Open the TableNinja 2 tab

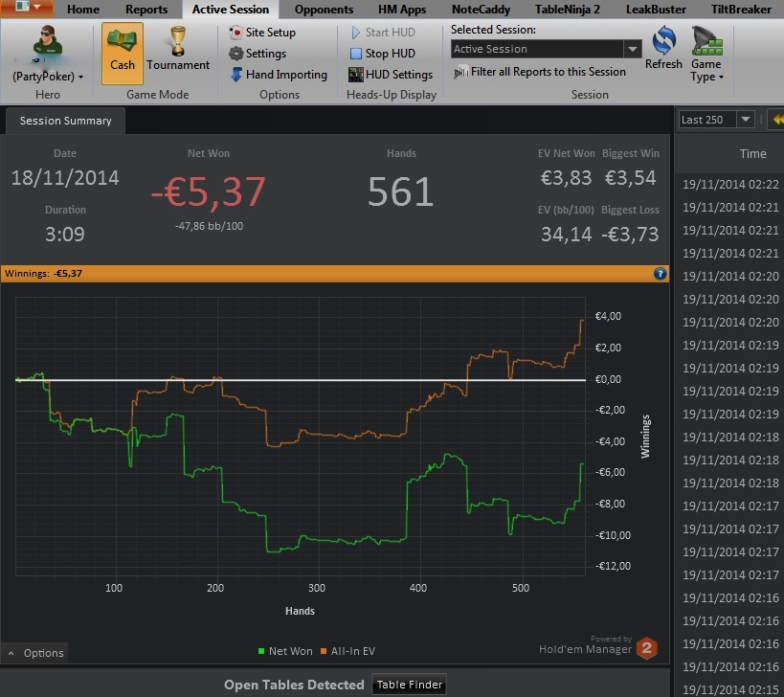[x=567, y=9]
